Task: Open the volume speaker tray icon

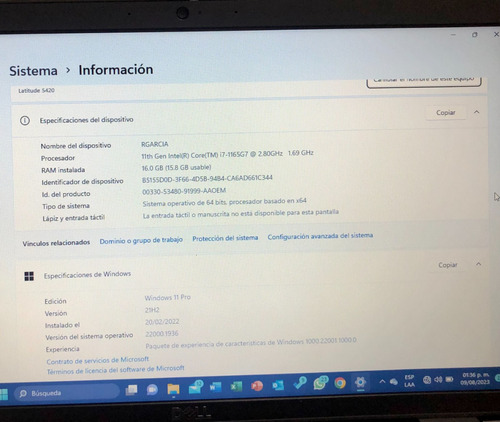Action: pos(438,380)
